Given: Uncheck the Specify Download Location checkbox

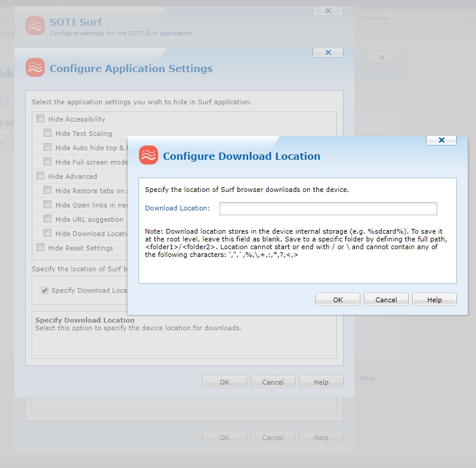Looking at the screenshot, I should pos(45,290).
